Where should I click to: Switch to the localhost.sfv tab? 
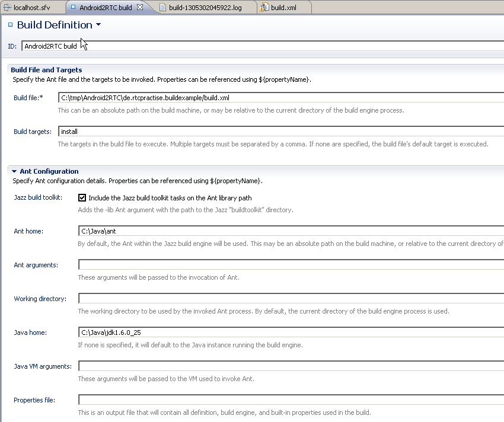(34, 7)
